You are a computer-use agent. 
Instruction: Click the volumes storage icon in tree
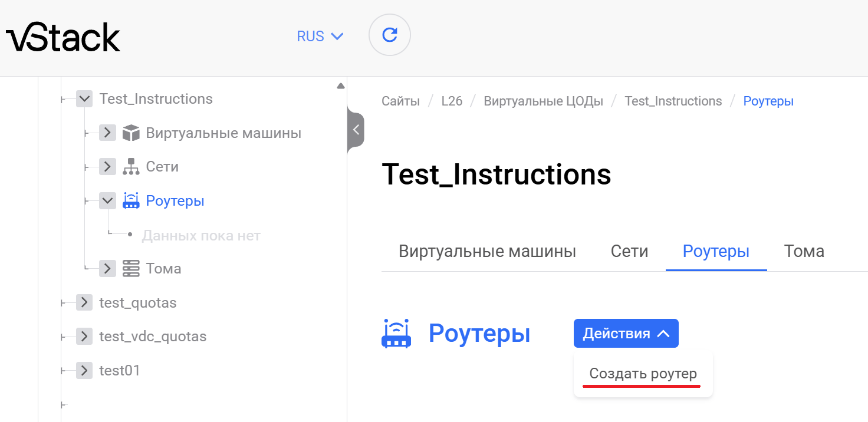click(x=131, y=269)
